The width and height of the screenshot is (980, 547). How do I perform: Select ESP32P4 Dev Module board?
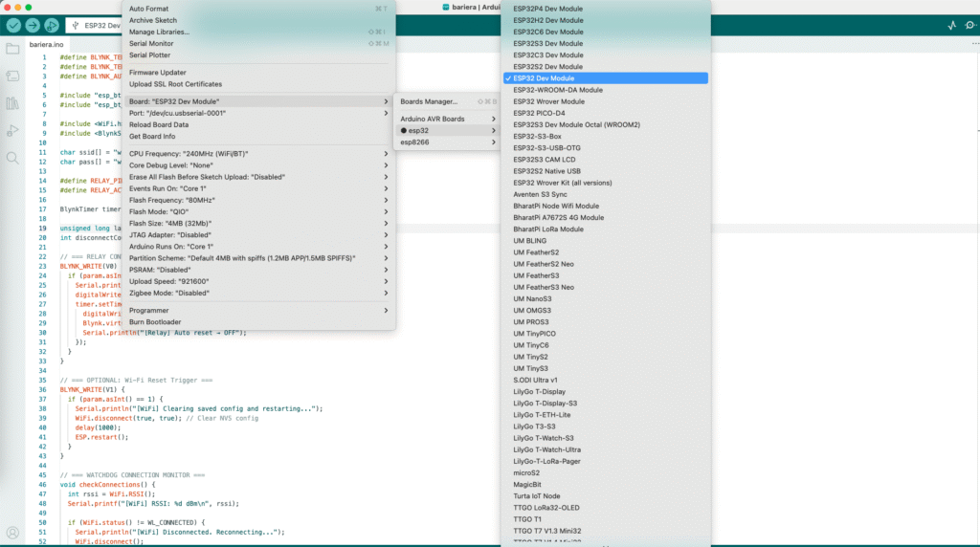[x=606, y=9]
